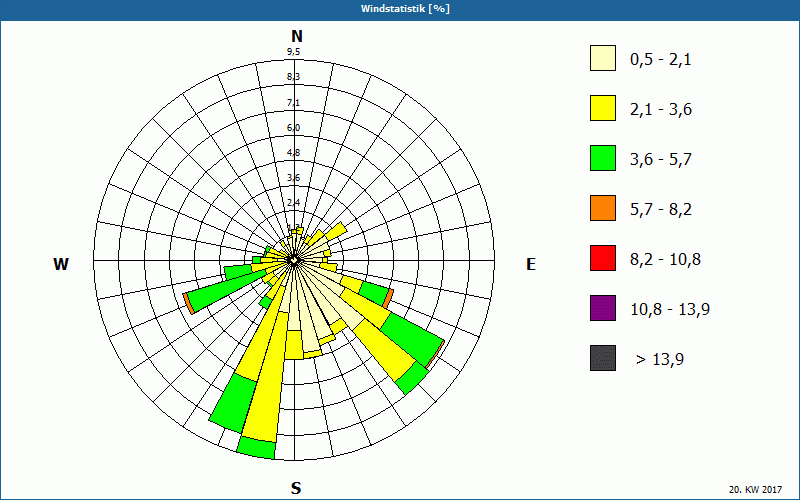Click the 3,6 radial scale value
The image size is (800, 500).
[293, 178]
